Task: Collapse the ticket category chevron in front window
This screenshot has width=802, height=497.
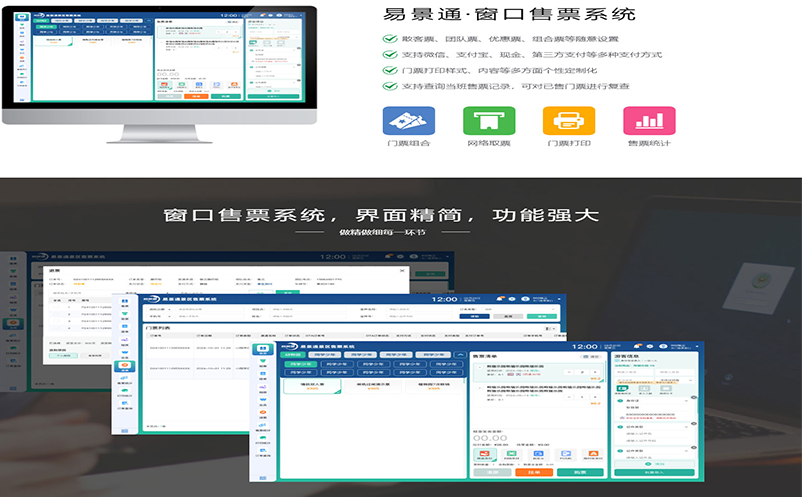Action: [x=459, y=355]
